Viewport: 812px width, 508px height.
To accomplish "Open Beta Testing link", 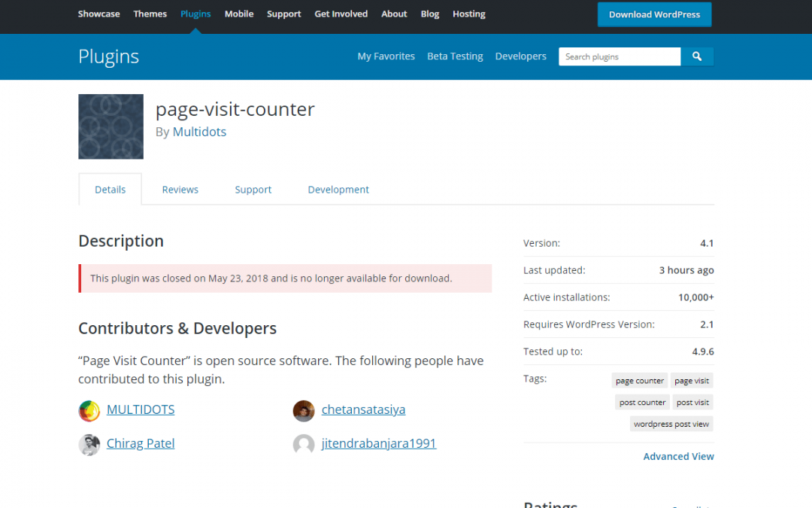I will pyautogui.click(x=455, y=56).
